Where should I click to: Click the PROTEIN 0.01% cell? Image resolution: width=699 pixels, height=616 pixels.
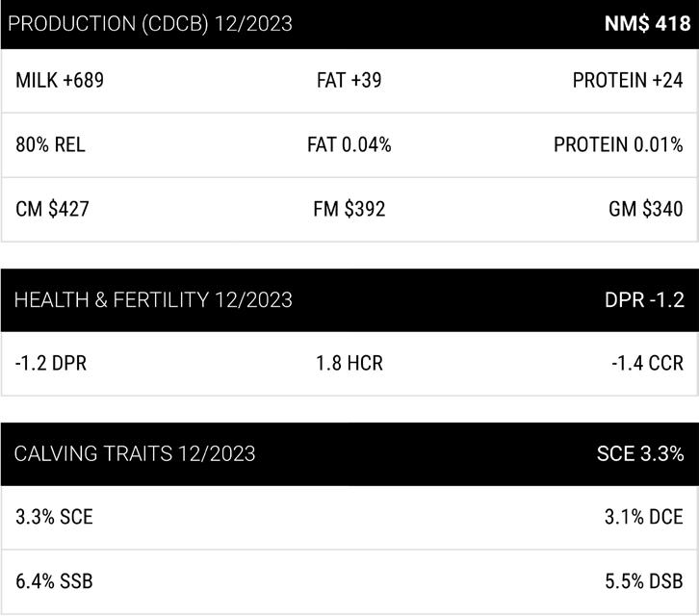point(618,145)
